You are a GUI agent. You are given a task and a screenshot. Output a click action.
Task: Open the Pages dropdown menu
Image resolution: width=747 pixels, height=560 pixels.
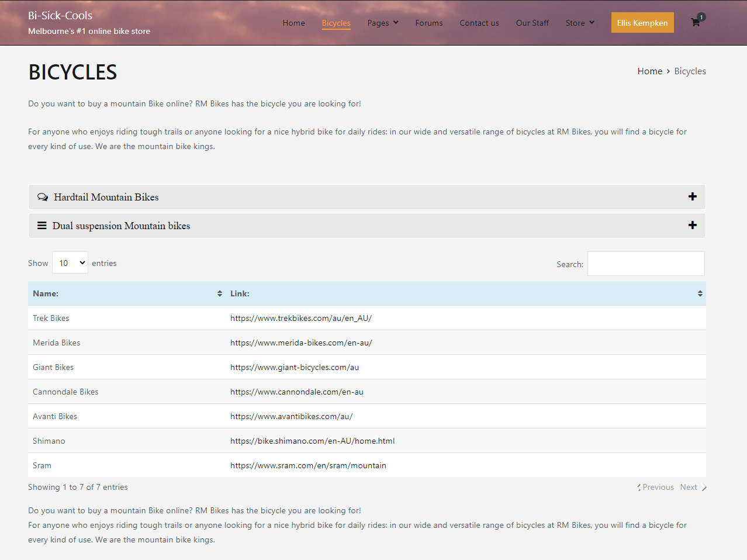[383, 23]
